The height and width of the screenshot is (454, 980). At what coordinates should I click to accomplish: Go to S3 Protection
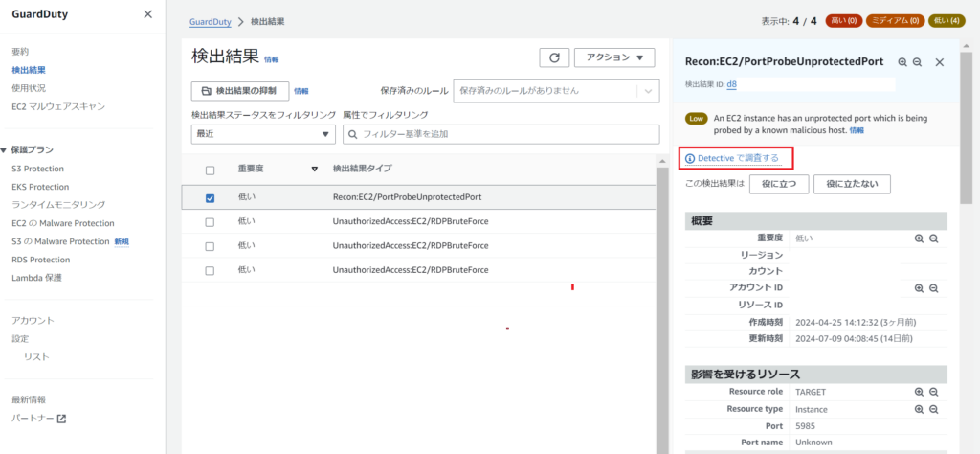click(x=38, y=169)
